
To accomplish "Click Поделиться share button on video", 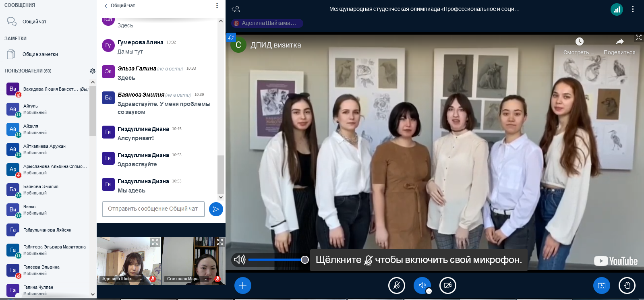I will tap(619, 46).
